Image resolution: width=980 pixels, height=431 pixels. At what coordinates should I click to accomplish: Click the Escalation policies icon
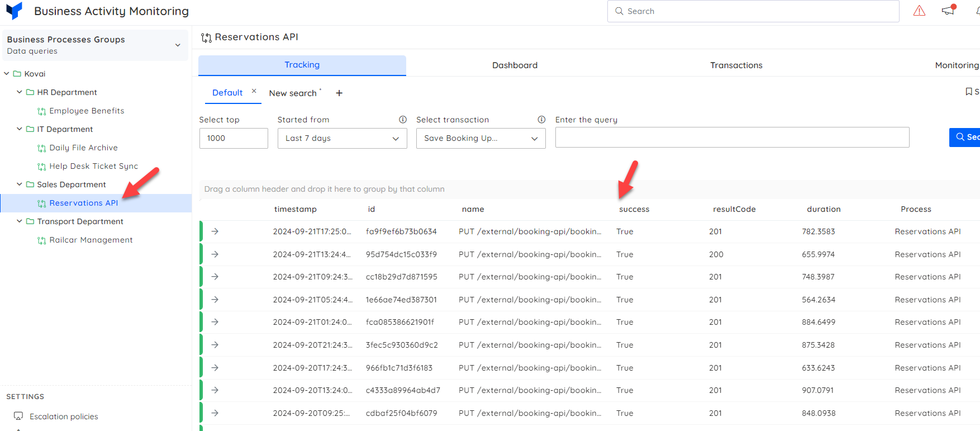tap(18, 416)
